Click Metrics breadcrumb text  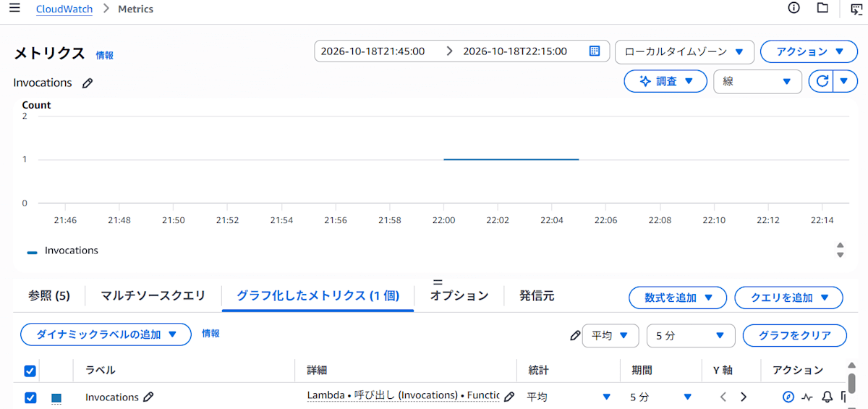coord(136,9)
